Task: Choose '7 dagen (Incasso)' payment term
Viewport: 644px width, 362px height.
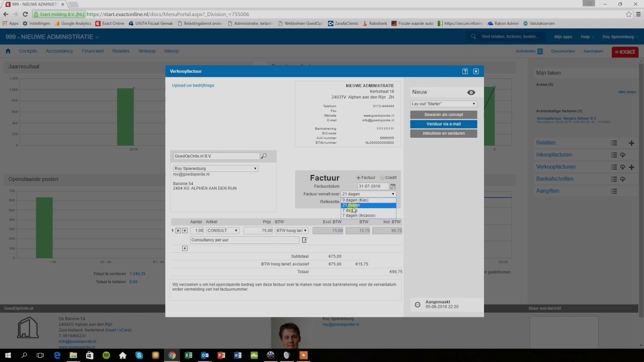Action: [369, 216]
